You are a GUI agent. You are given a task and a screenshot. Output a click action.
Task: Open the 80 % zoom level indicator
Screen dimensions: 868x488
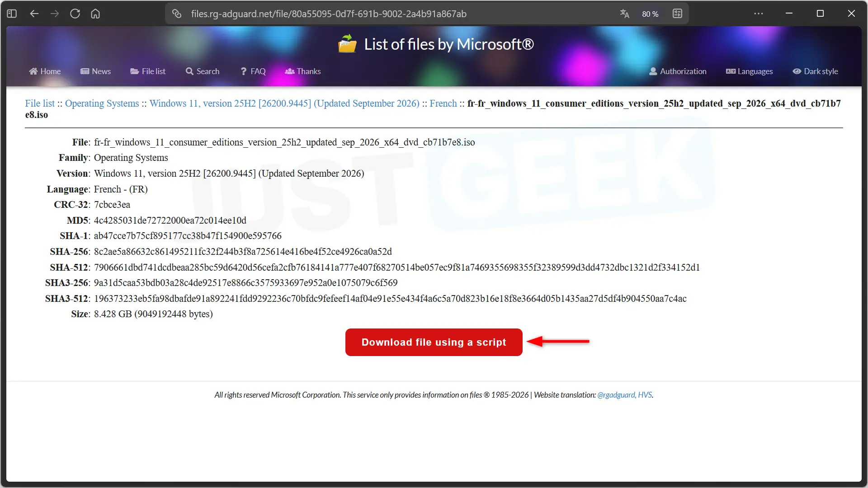(650, 14)
